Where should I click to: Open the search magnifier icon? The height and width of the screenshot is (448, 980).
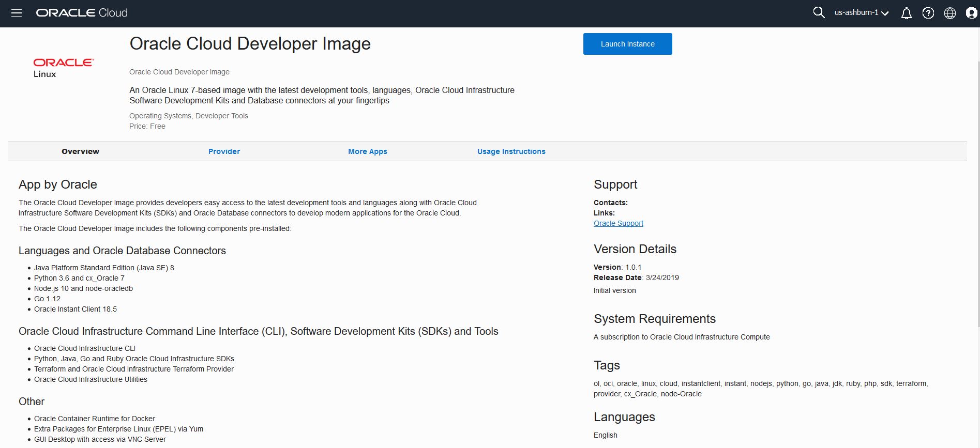click(818, 12)
